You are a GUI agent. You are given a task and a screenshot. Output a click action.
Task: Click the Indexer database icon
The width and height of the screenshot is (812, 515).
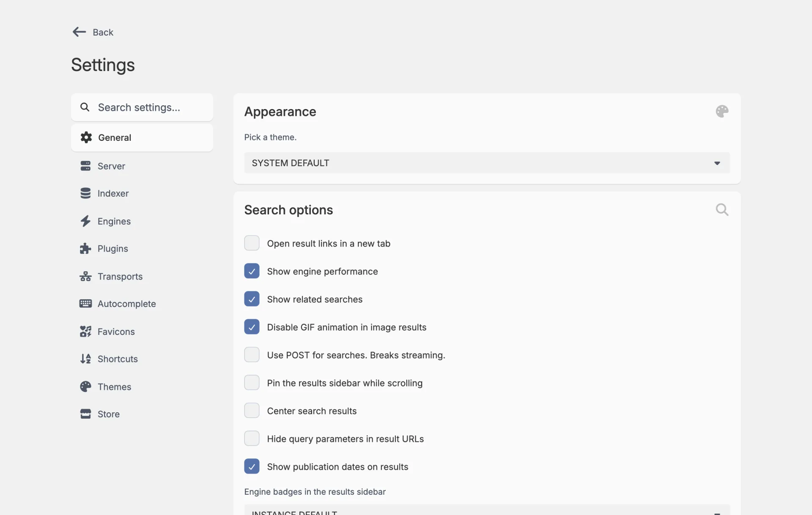(85, 193)
